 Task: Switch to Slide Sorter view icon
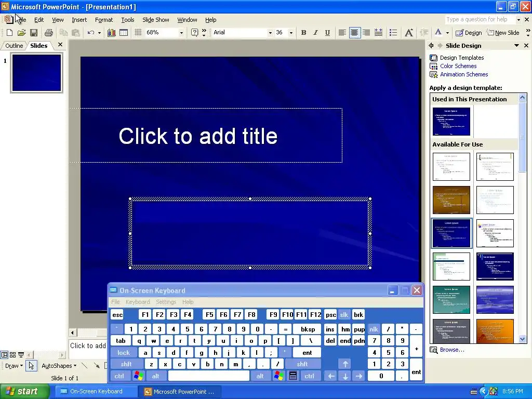tap(12, 355)
